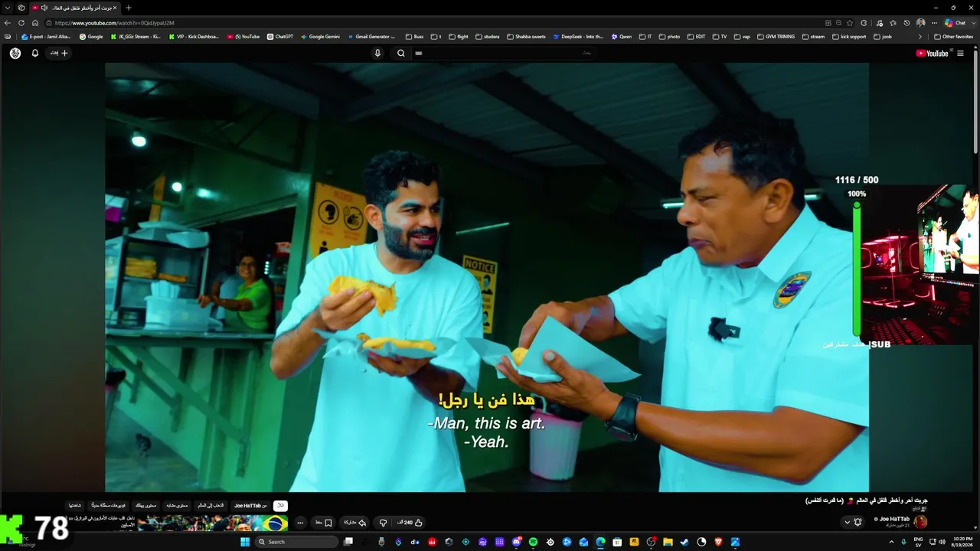Save the video using the bookmark button

coord(323,523)
